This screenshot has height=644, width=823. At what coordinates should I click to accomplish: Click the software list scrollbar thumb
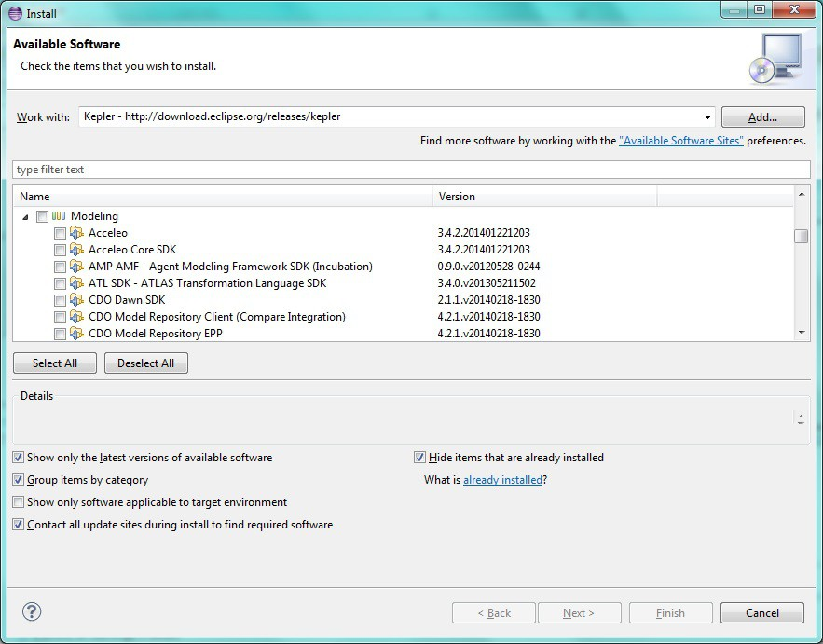(x=801, y=236)
